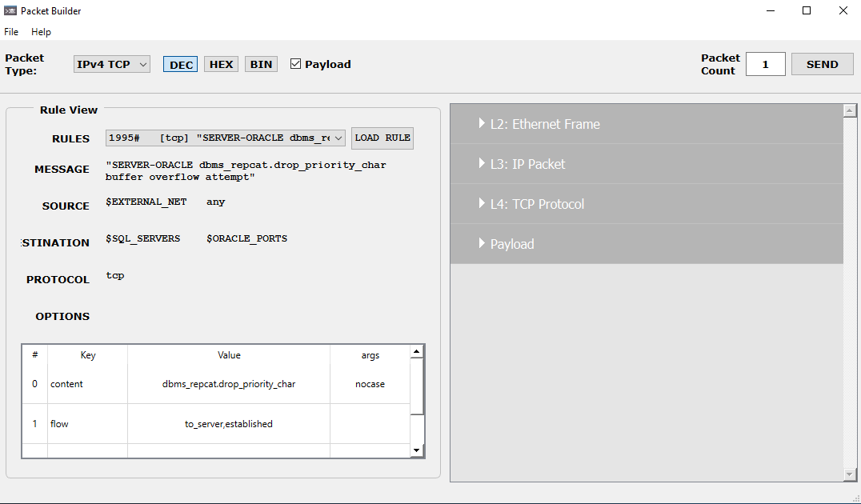The height and width of the screenshot is (504, 861).
Task: Click the LOAD RULE button
Action: 382,138
